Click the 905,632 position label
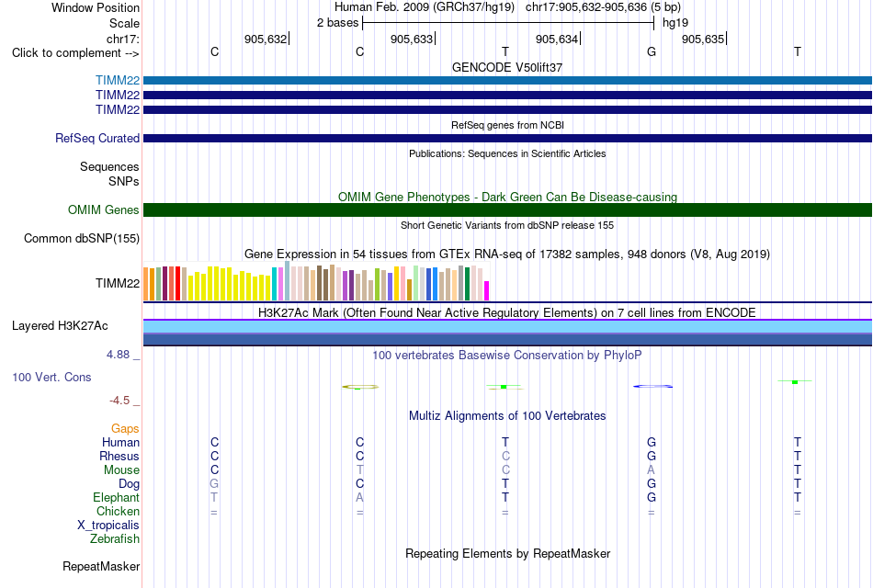The image size is (873, 588). 266,39
